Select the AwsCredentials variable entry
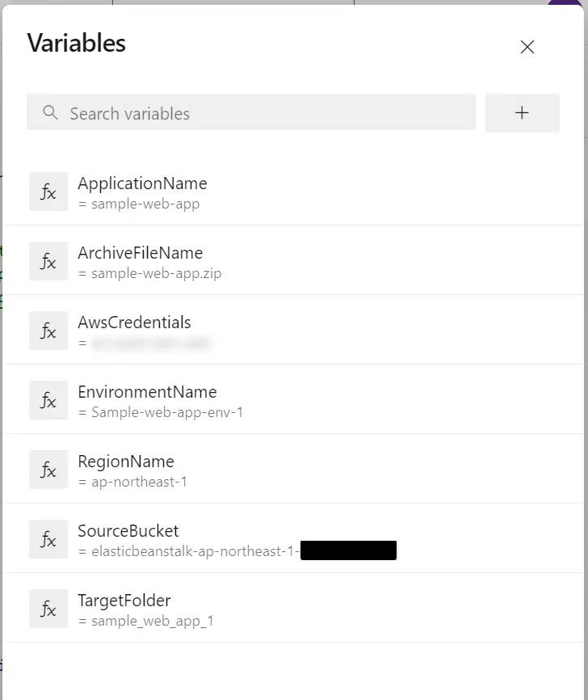Image resolution: width=588 pixels, height=700 pixels. pyautogui.click(x=293, y=331)
